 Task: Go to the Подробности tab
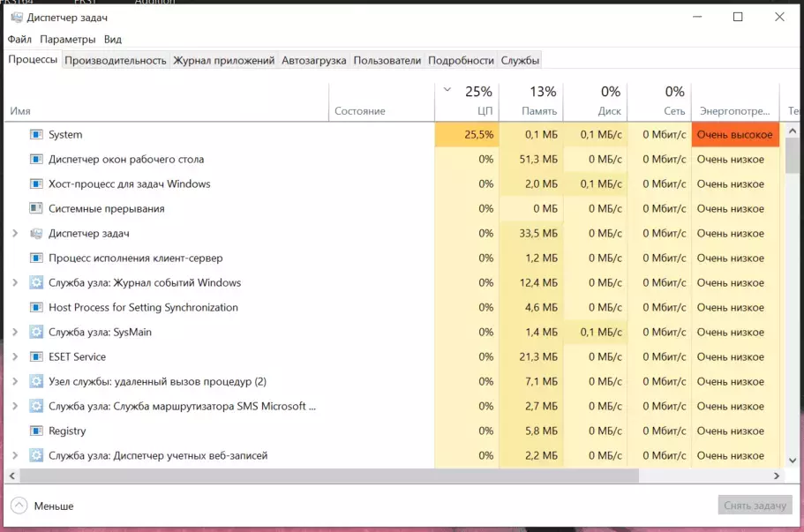461,61
